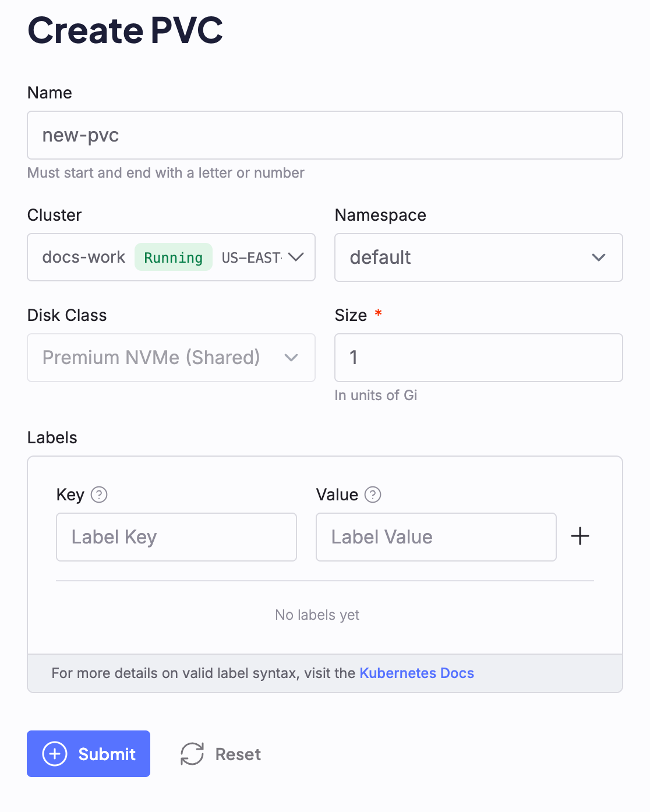Click the help icon beside Value

(373, 495)
